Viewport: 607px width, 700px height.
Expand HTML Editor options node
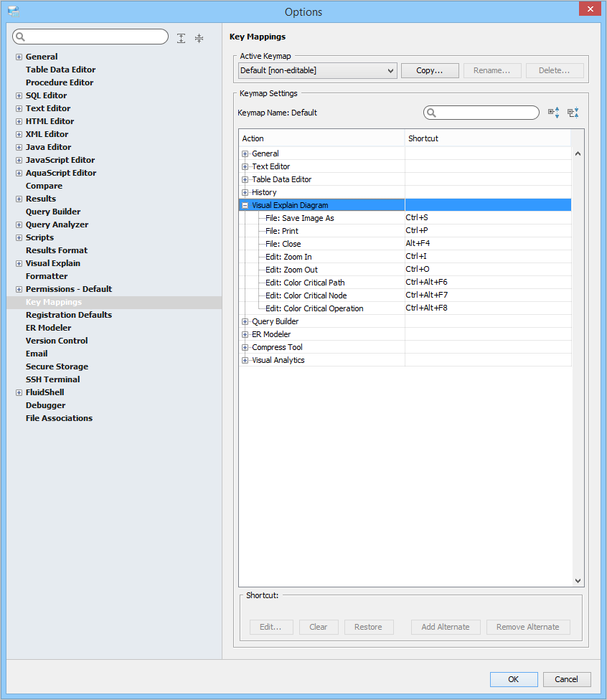pyautogui.click(x=19, y=121)
